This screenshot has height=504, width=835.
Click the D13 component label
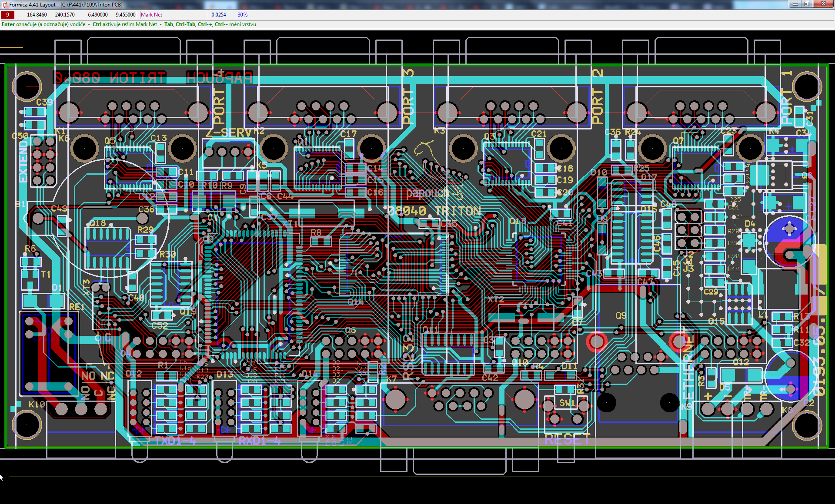pyautogui.click(x=225, y=375)
